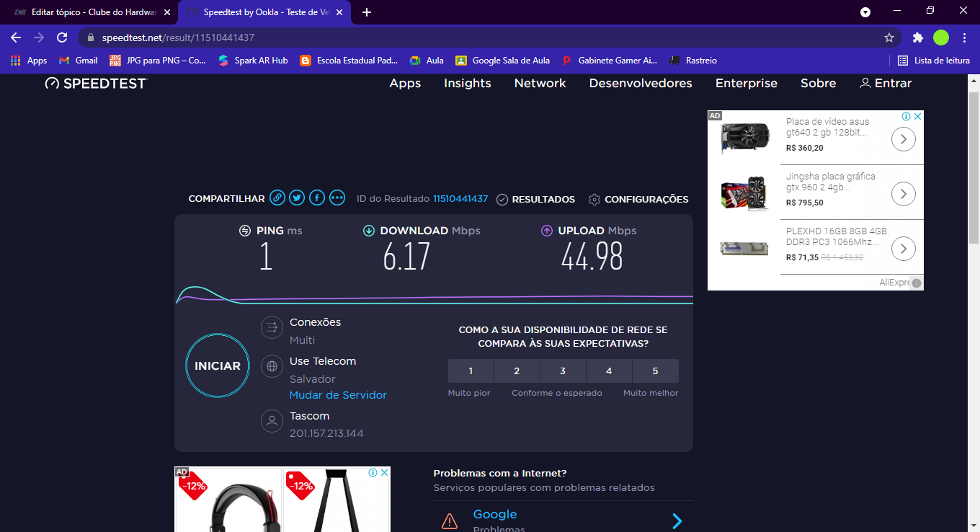Open the Sobre menu
Viewport: 980px width, 532px height.
[x=819, y=84]
